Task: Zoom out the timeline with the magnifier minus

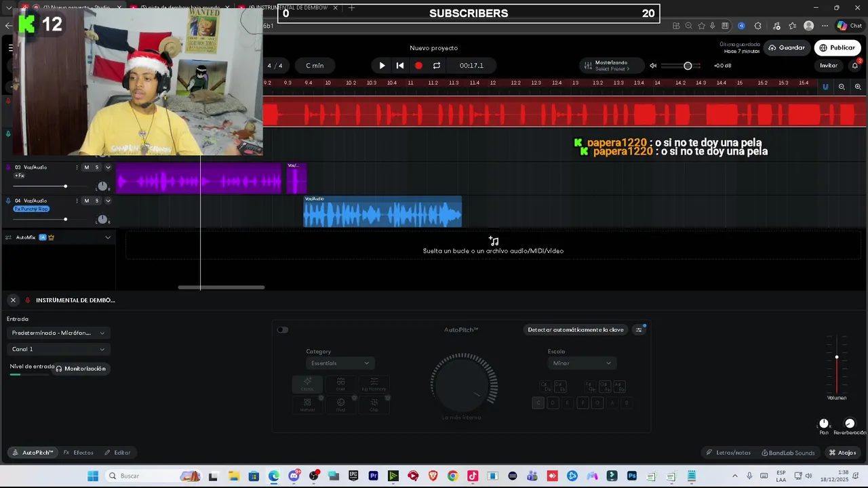Action: tap(842, 87)
